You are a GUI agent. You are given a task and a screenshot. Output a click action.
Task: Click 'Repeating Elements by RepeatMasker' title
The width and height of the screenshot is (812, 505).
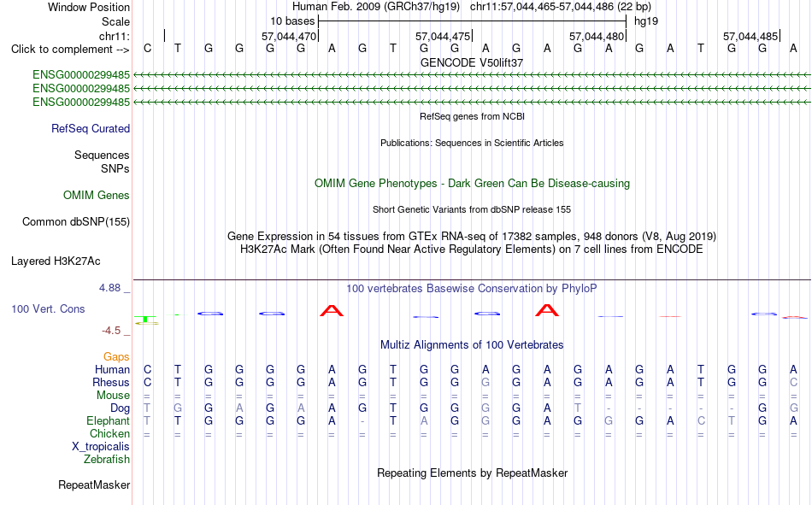click(x=472, y=473)
